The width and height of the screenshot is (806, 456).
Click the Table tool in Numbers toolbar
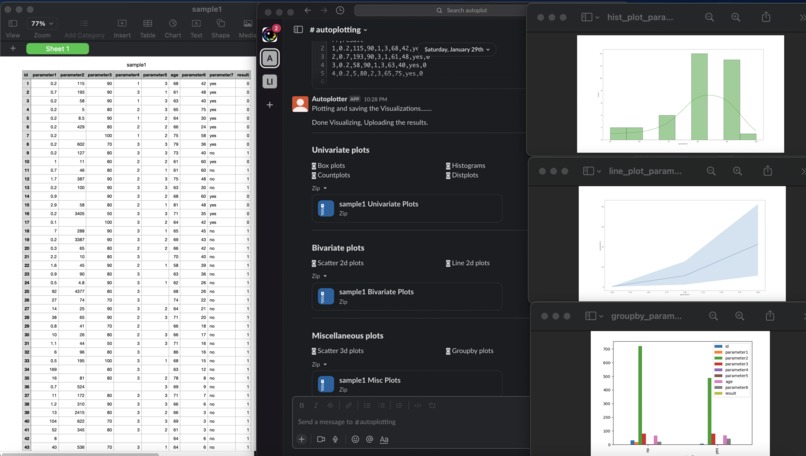pyautogui.click(x=148, y=29)
